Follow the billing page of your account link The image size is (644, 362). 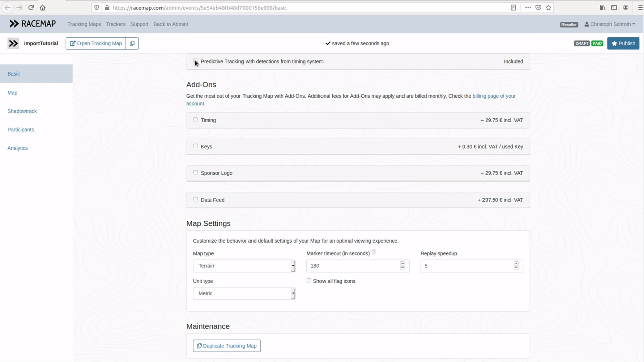[x=494, y=96]
